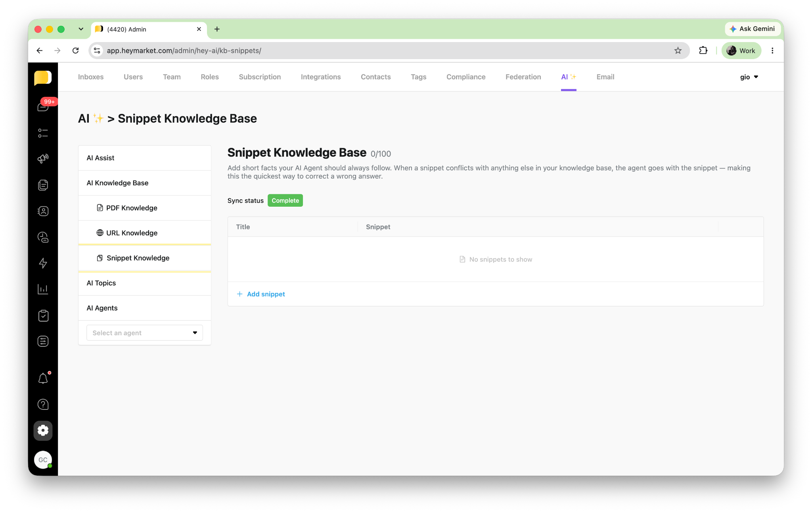Click the notifications bell icon

pyautogui.click(x=43, y=379)
